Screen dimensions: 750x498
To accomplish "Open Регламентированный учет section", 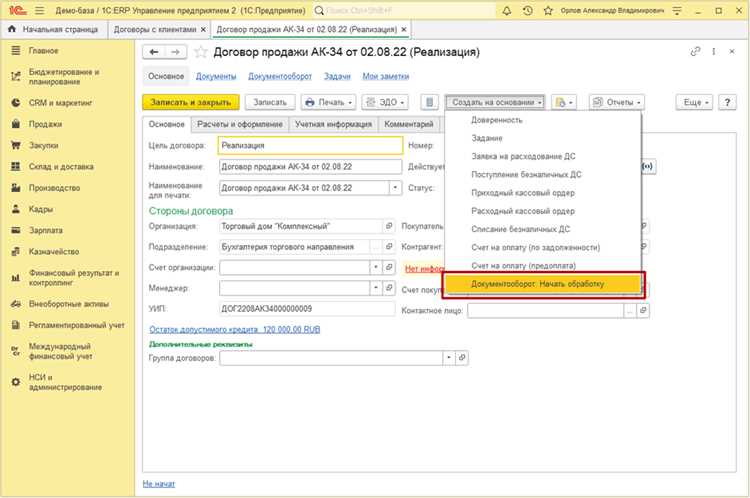I will [x=77, y=325].
